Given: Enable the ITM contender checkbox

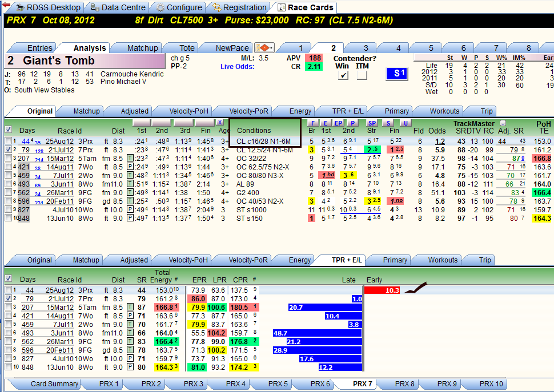Looking at the screenshot, I should click(362, 75).
